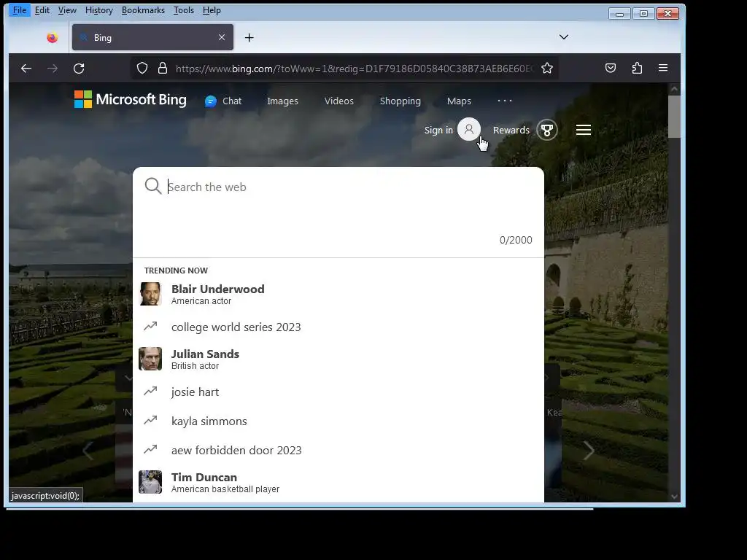Open Rewards link
Screen dimensions: 747x560
click(511, 130)
